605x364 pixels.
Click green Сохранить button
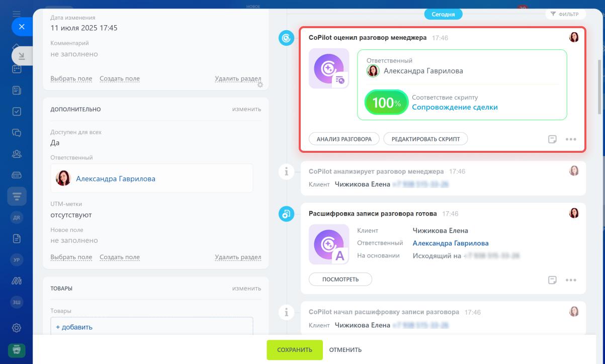click(294, 350)
